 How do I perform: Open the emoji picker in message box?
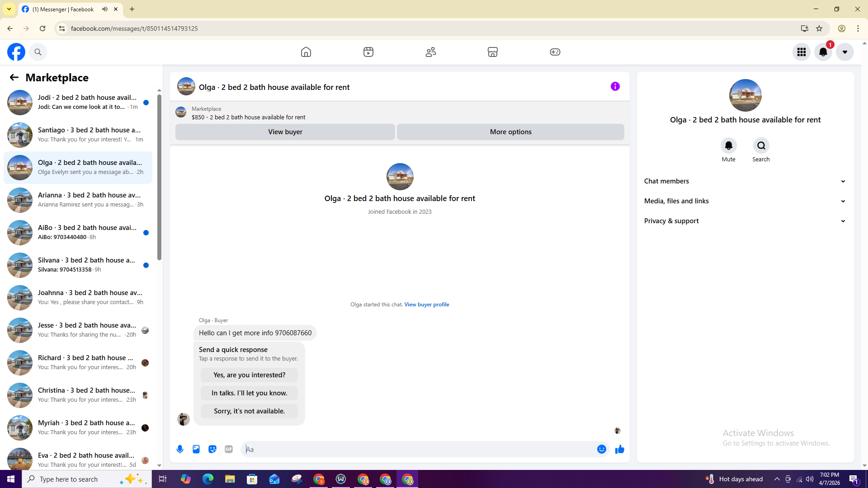(601, 449)
